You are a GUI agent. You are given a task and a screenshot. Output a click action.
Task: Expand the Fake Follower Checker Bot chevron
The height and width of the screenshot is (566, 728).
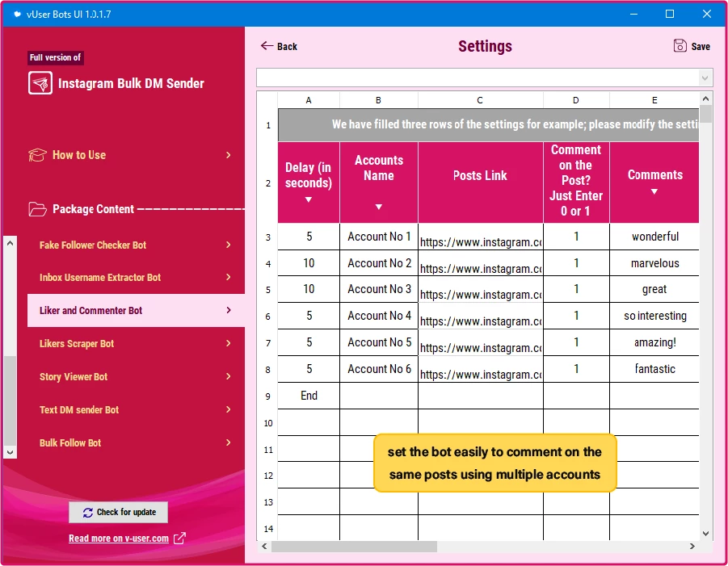click(229, 245)
